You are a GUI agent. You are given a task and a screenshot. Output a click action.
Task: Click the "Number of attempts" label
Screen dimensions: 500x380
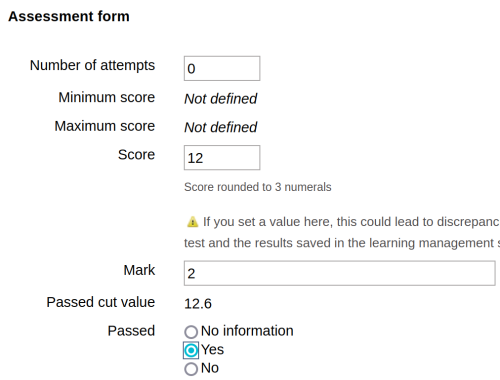tap(92, 65)
